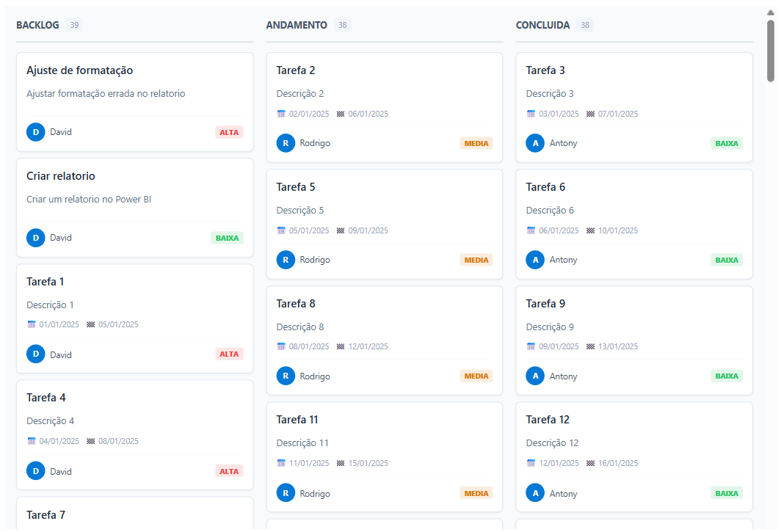Click David's avatar on Ajuste de formatação card

tap(36, 132)
